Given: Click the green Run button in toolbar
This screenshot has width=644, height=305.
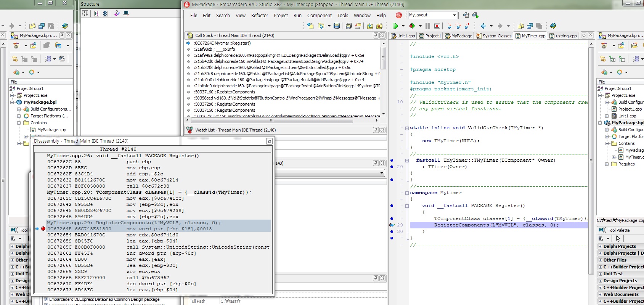Looking at the screenshot, I should pos(395,26).
